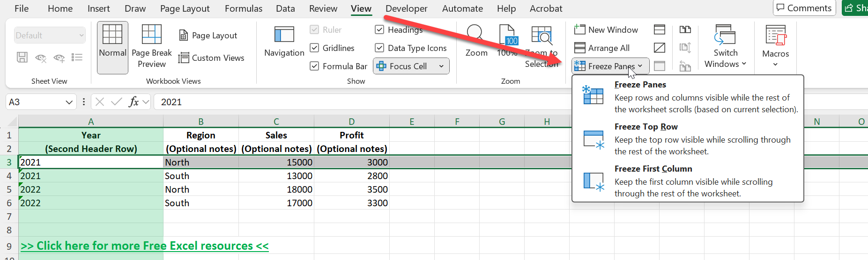The image size is (868, 260).
Task: Toggle the Headings checkbox
Action: tap(379, 30)
